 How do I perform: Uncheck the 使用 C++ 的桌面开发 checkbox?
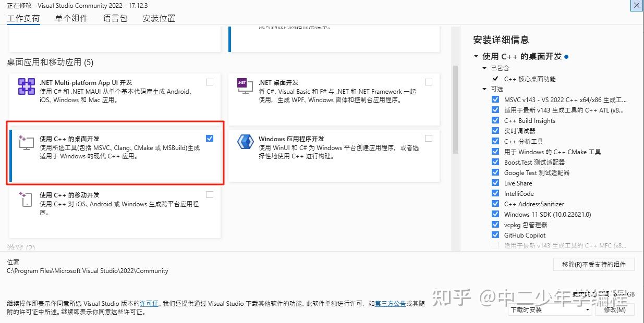click(210, 138)
